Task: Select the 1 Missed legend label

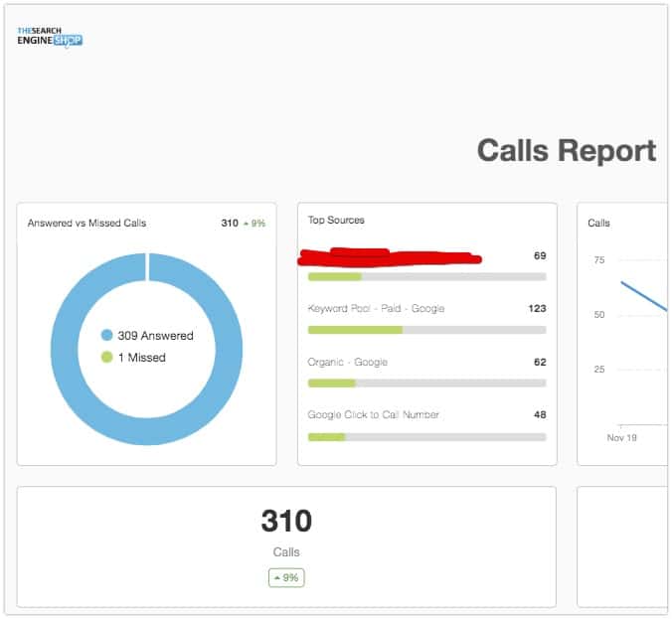Action: [x=142, y=358]
